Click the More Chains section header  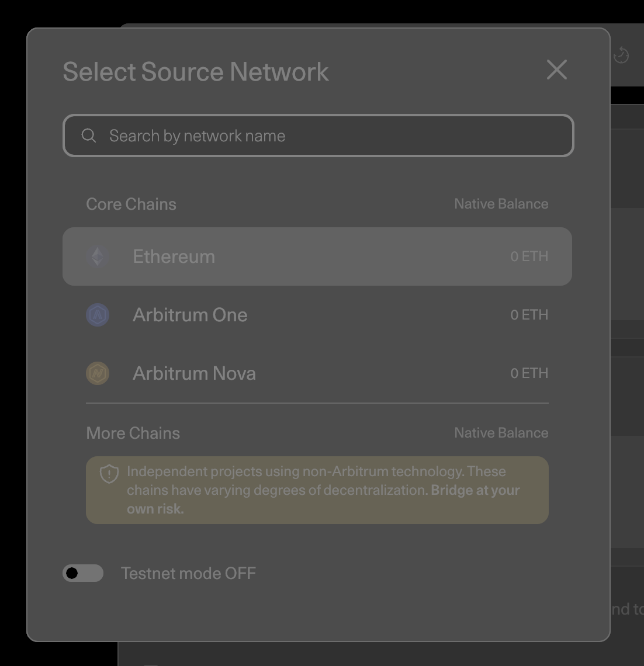coord(133,433)
